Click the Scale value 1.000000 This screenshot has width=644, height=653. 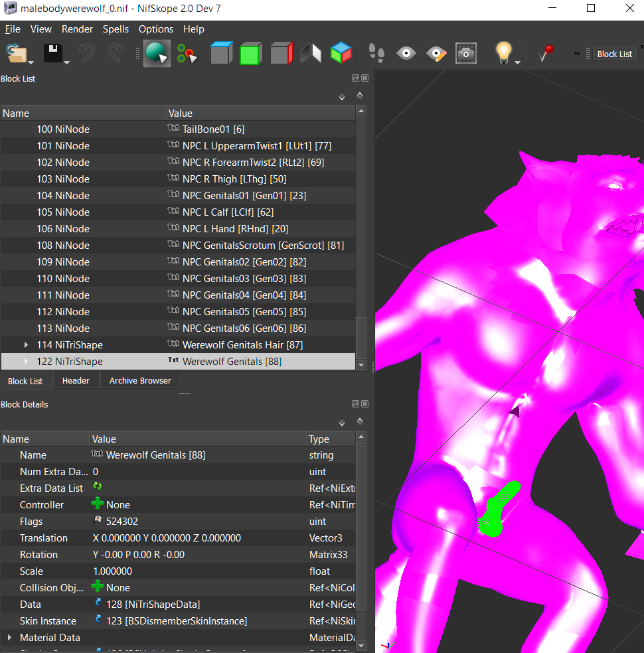pos(112,571)
